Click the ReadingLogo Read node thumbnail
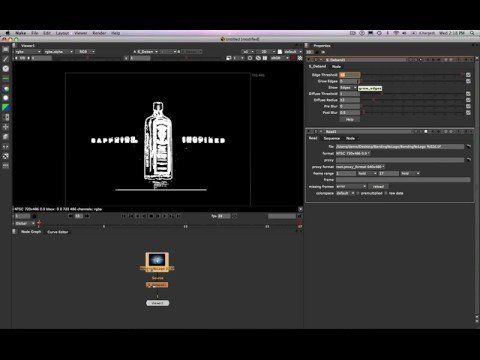Screen dimensions: 480x360 pyautogui.click(x=157, y=260)
